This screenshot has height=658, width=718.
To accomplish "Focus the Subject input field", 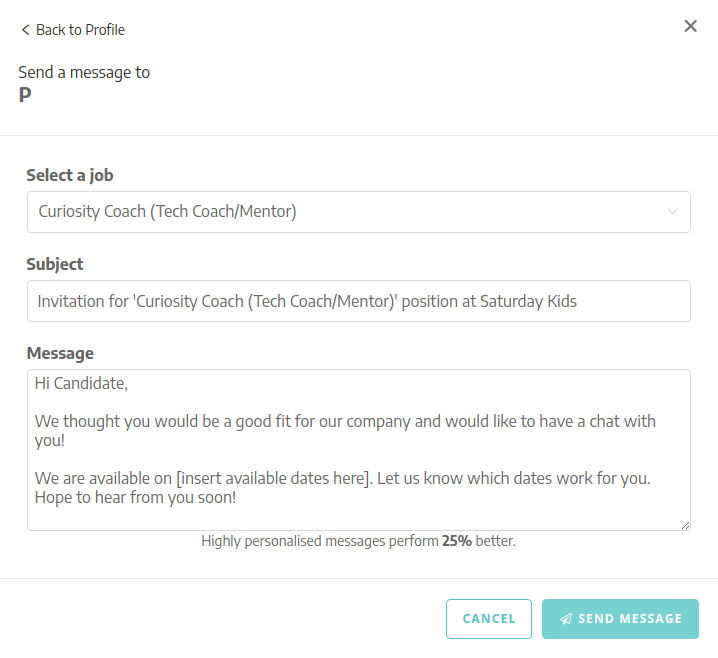I will [x=358, y=301].
